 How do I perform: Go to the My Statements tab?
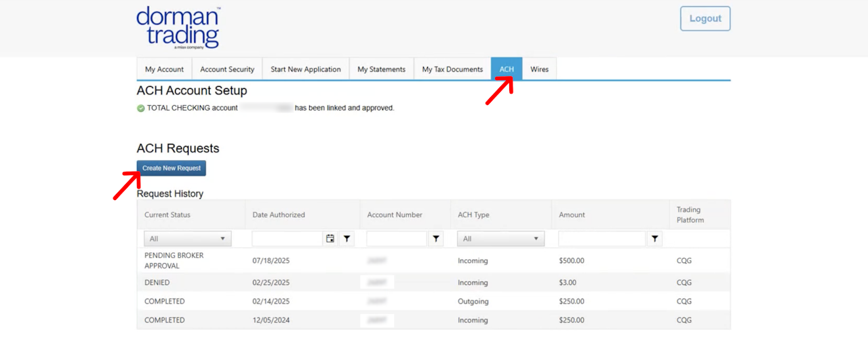coord(381,69)
